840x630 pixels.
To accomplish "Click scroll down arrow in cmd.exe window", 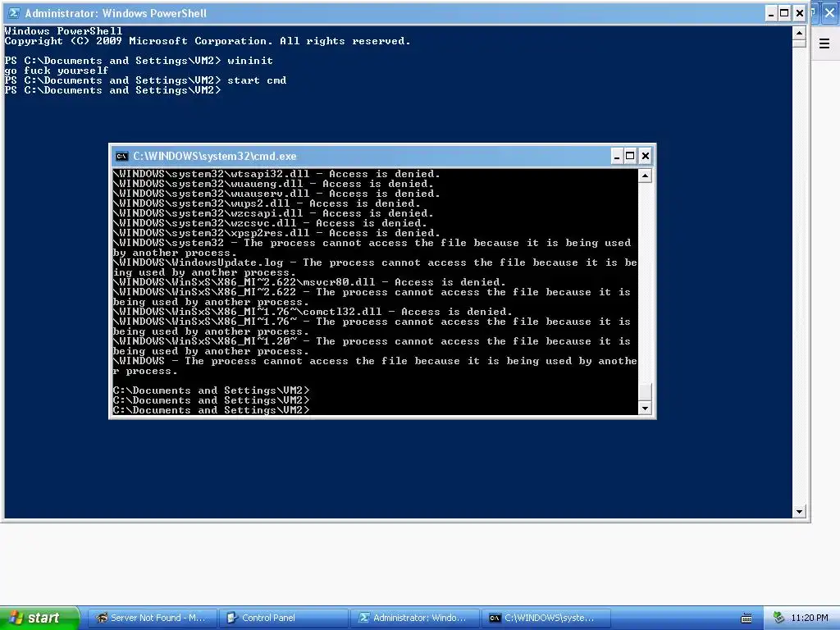I will [x=645, y=409].
